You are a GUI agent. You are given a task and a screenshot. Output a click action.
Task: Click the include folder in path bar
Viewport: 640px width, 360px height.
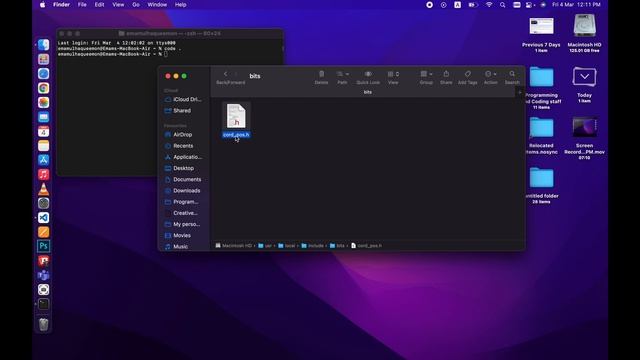click(313, 246)
